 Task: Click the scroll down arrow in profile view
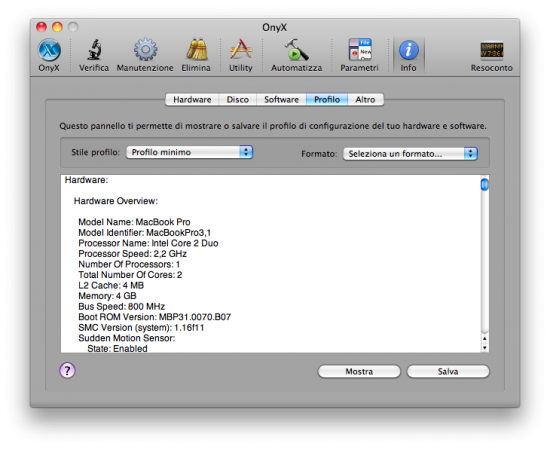pyautogui.click(x=484, y=348)
